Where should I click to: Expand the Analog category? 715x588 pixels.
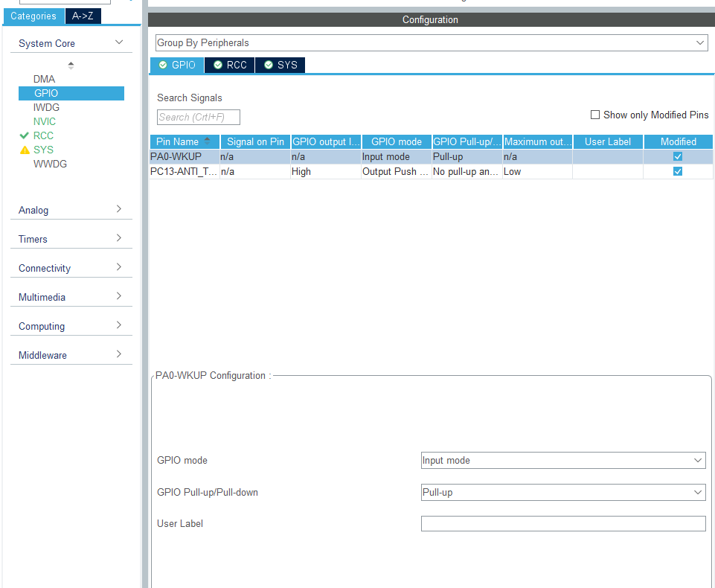[71, 210]
